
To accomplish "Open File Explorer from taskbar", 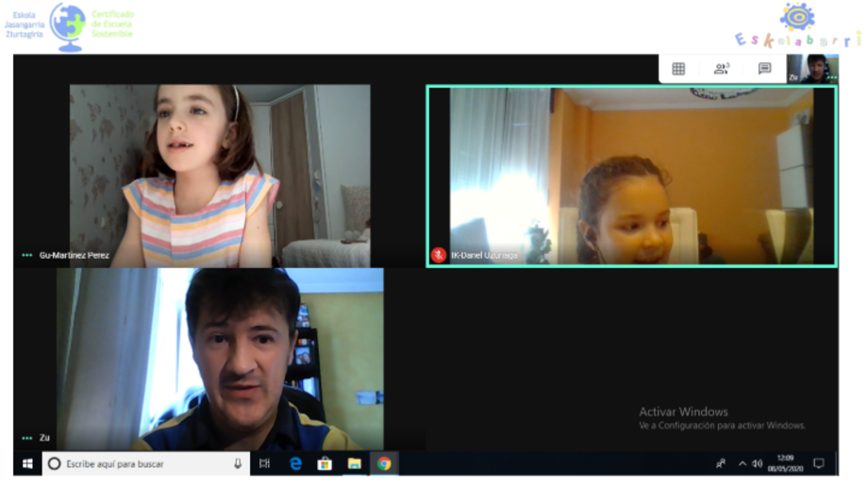I will (354, 463).
